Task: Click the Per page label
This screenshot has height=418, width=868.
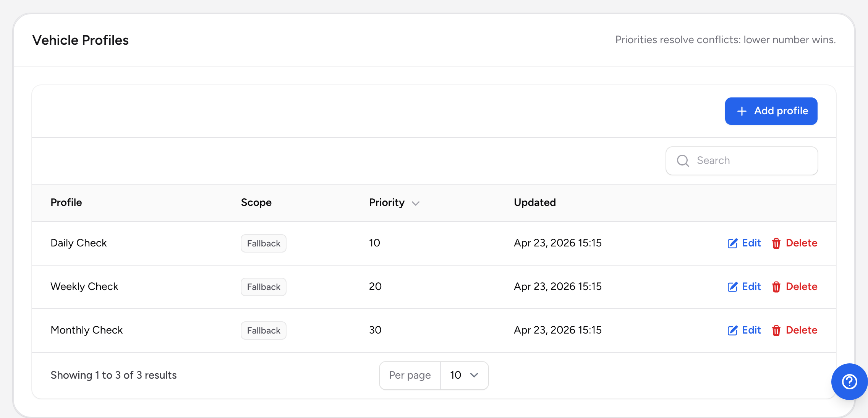Action: point(410,376)
